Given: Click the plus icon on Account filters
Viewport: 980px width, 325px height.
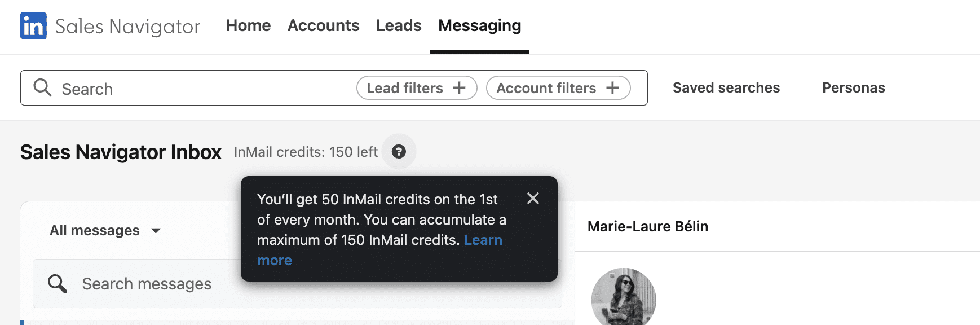Looking at the screenshot, I should point(613,87).
